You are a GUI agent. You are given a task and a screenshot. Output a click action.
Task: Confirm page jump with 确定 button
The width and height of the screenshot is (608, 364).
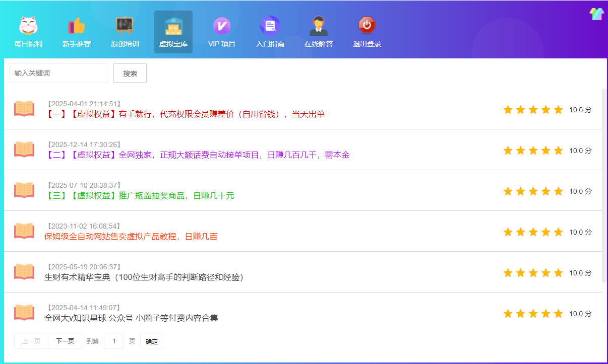[152, 341]
